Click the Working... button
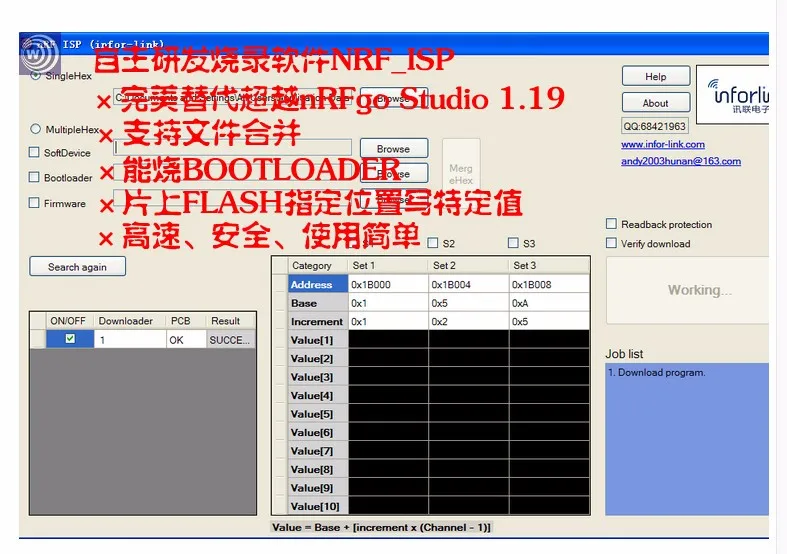Viewport: 787px width, 554px height. tap(688, 290)
